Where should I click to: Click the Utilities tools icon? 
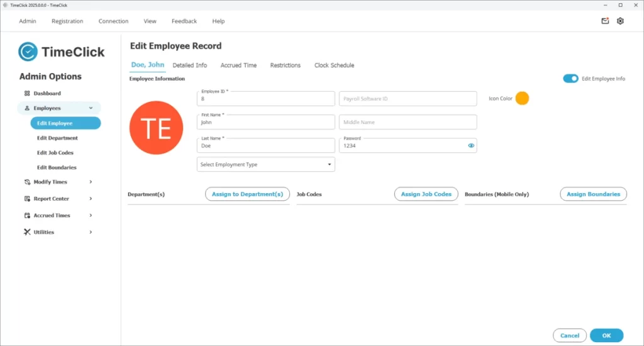tap(27, 232)
